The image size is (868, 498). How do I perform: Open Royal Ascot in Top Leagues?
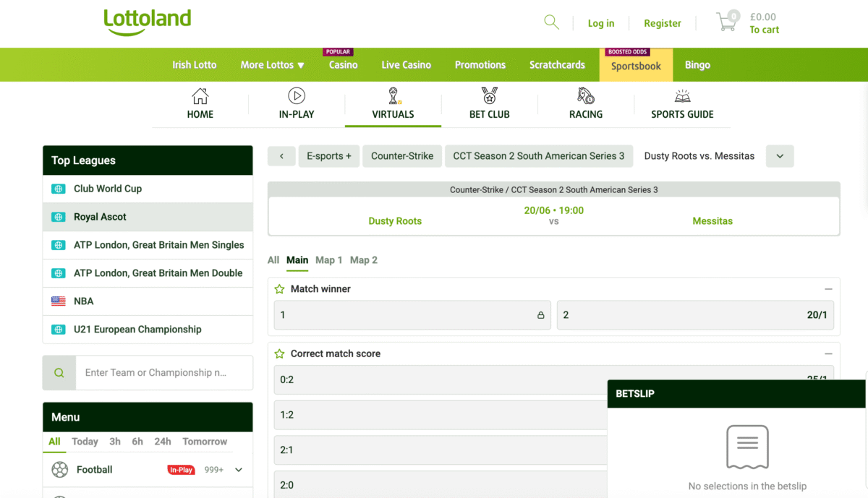[x=148, y=217]
